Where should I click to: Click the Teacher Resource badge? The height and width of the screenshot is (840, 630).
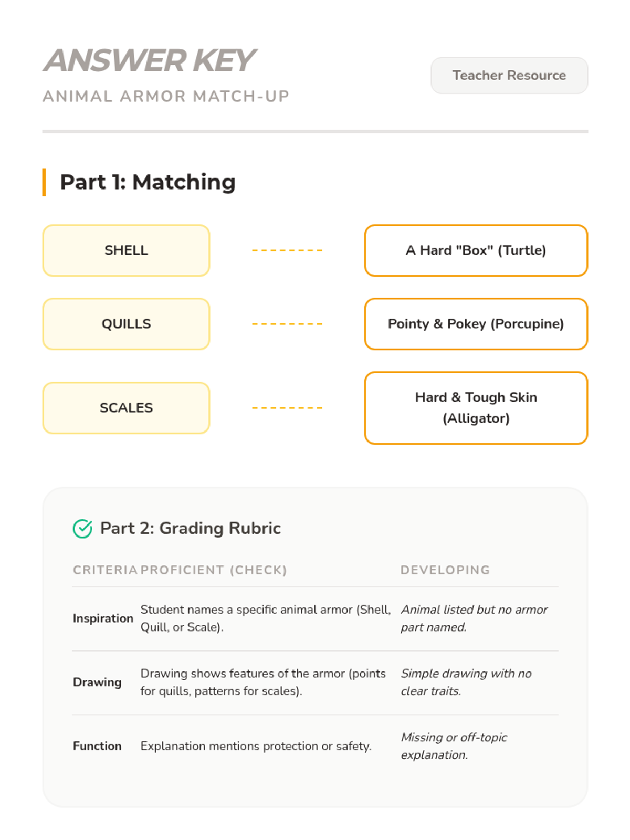pos(509,76)
